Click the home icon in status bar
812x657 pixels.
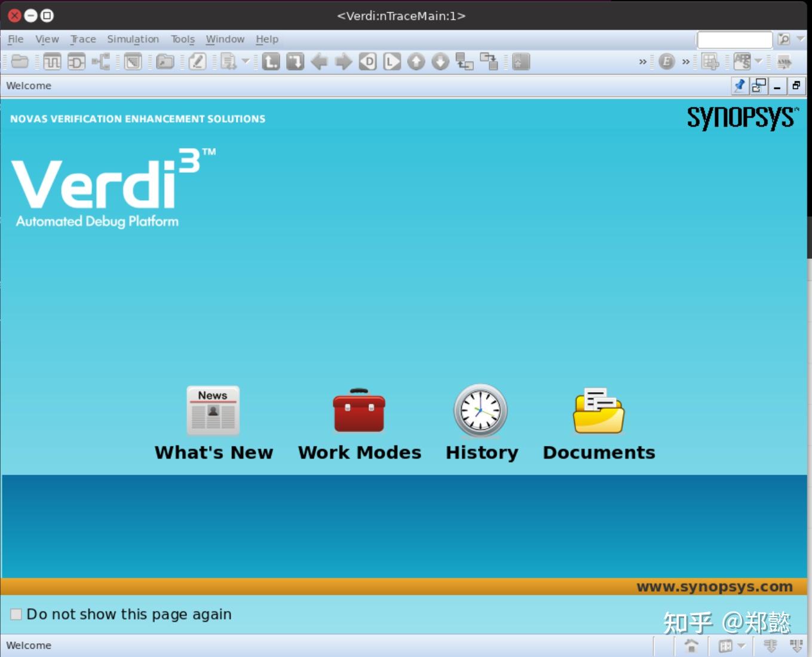692,646
